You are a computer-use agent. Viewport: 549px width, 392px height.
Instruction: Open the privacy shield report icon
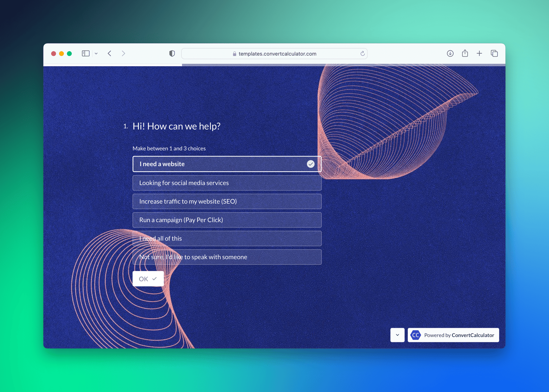click(172, 53)
